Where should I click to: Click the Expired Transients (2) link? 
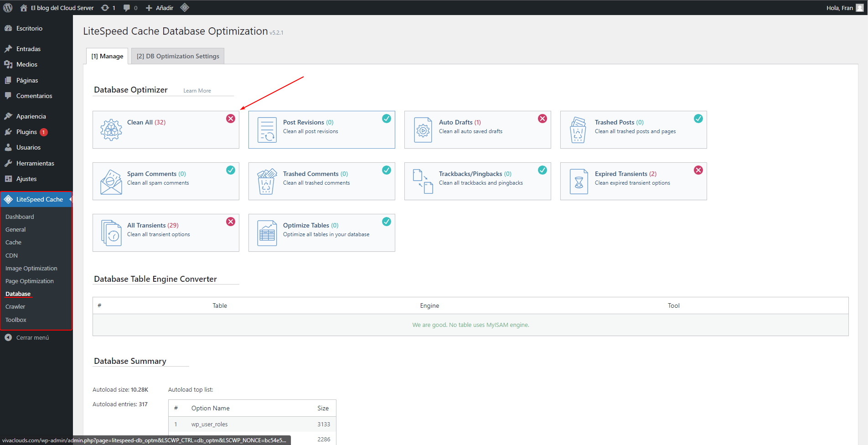[x=625, y=174]
